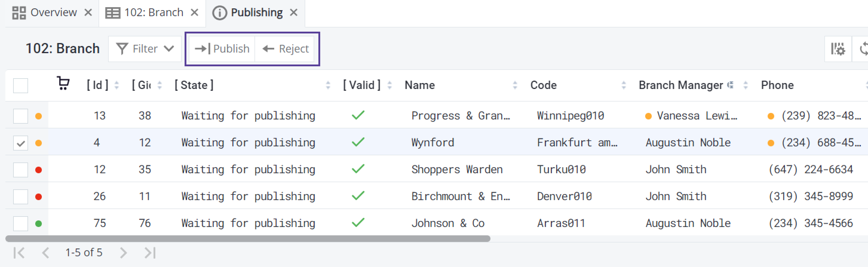Go to the next page arrow
Viewport: 868px width, 267px height.
click(123, 252)
